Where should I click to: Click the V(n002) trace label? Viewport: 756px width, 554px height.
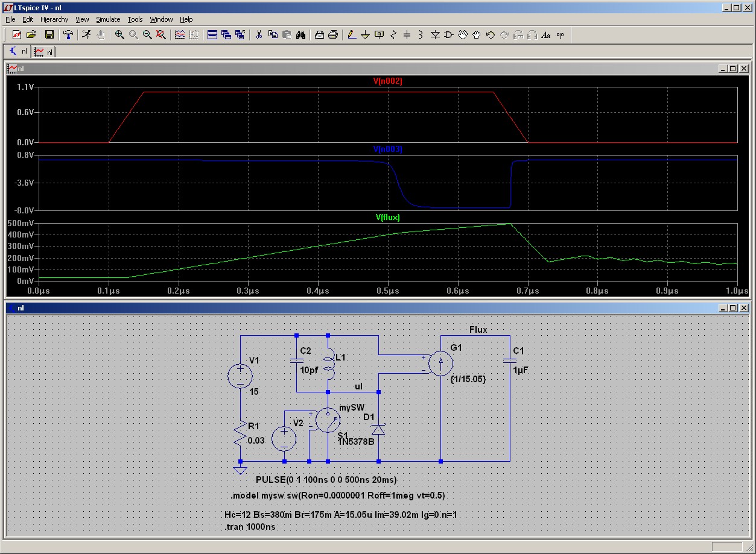pyautogui.click(x=387, y=81)
